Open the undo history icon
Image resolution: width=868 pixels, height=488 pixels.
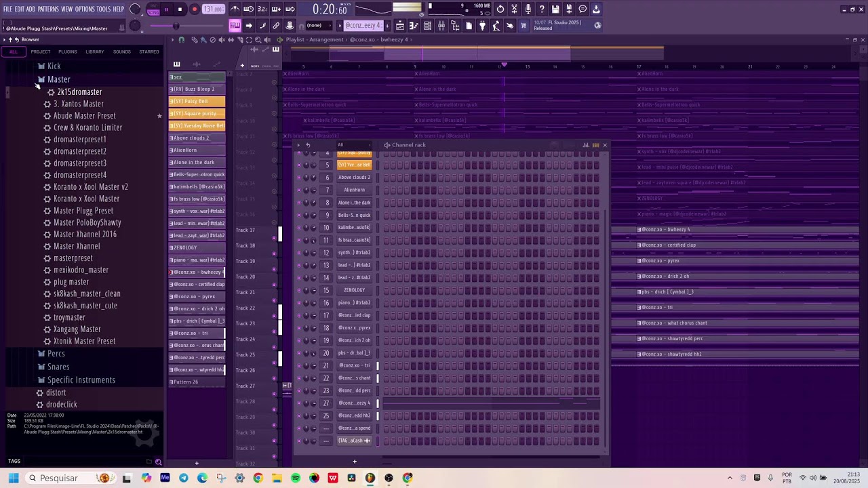pos(500,9)
